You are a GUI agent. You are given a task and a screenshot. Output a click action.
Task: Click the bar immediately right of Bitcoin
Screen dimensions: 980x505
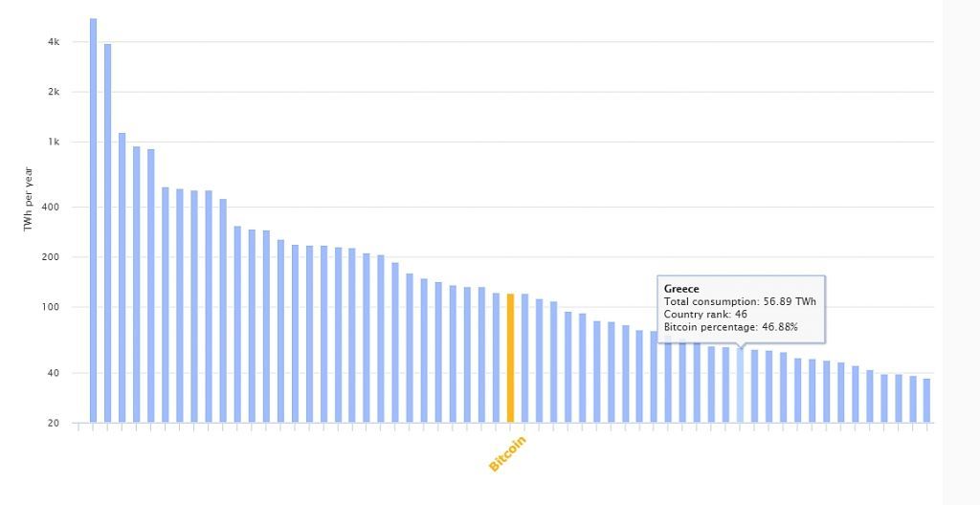click(524, 358)
